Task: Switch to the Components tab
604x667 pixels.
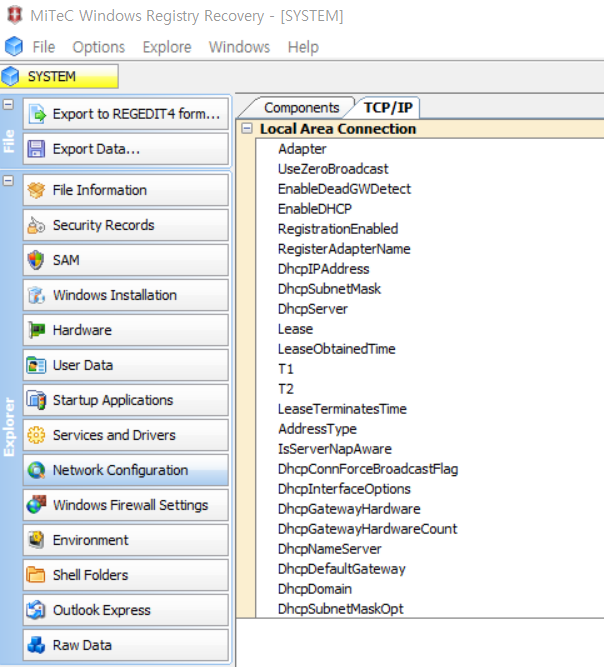Action: pyautogui.click(x=302, y=108)
